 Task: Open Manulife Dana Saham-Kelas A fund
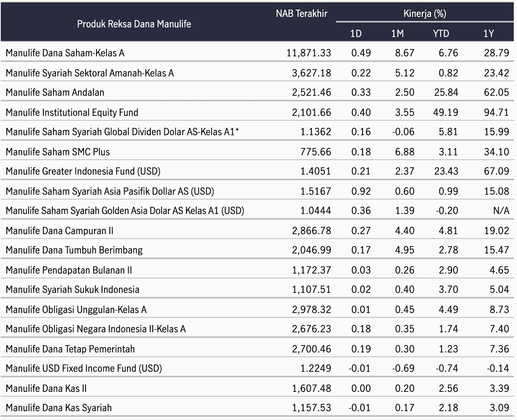tap(65, 53)
